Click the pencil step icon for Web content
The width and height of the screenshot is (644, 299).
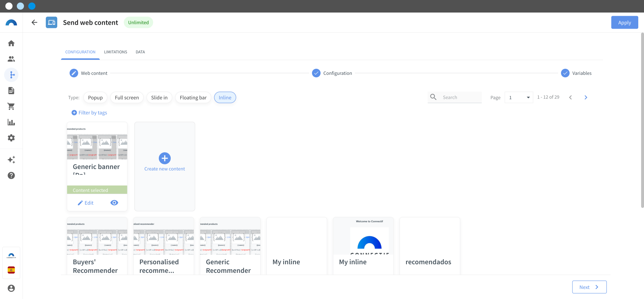(74, 73)
